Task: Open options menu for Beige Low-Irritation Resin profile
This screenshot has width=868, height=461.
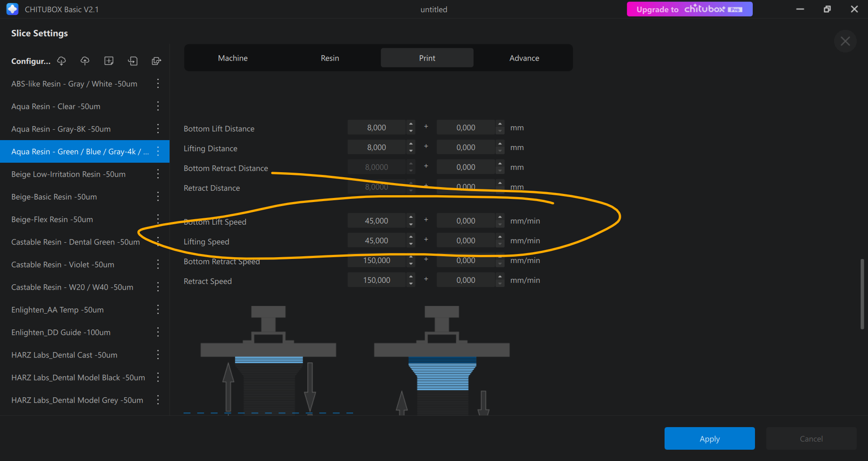Action: tap(158, 174)
